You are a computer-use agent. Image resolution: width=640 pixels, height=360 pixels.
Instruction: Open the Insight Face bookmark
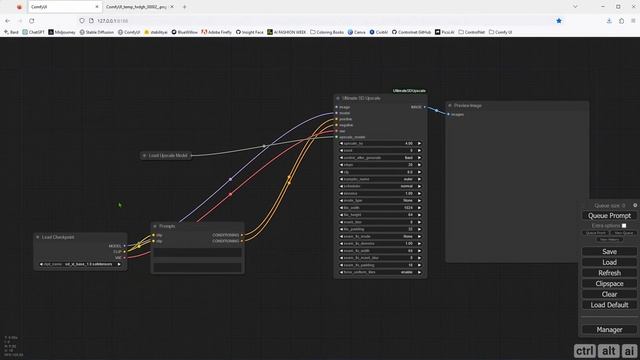(250, 32)
